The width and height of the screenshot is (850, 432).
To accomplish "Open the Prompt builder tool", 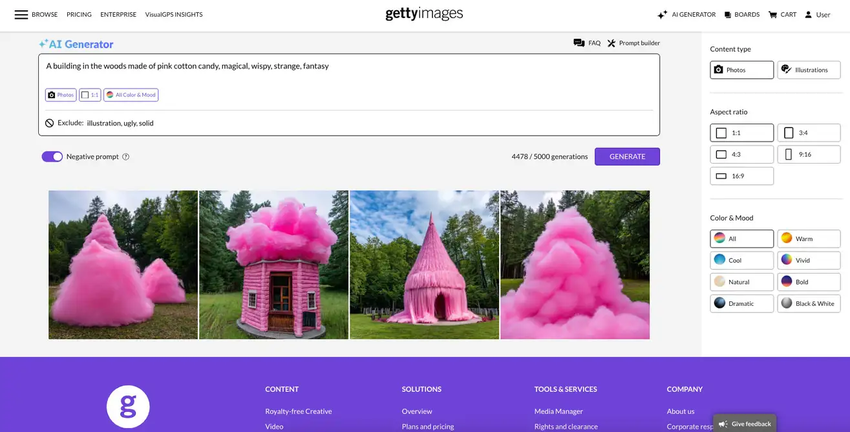I will pos(612,43).
